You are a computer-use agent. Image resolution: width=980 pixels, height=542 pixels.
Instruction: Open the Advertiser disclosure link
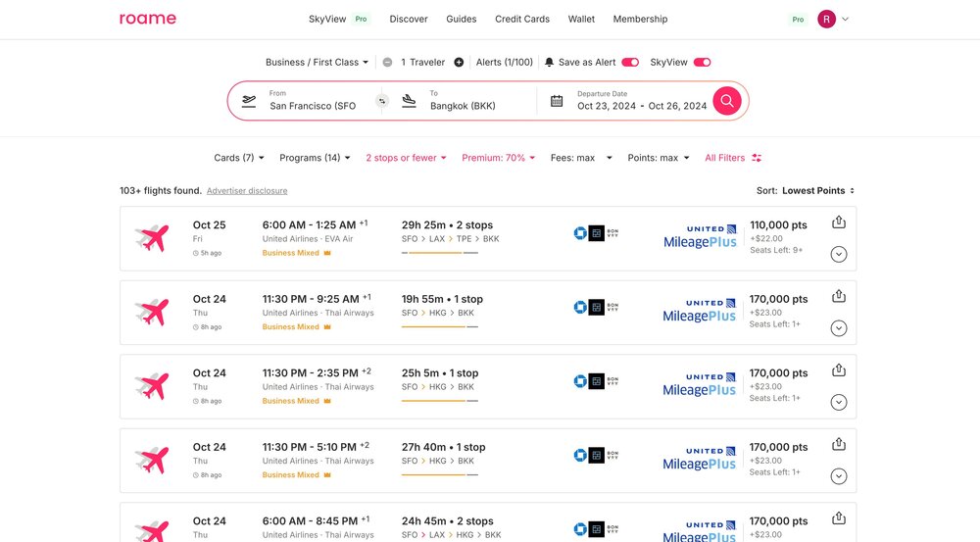[x=247, y=191]
